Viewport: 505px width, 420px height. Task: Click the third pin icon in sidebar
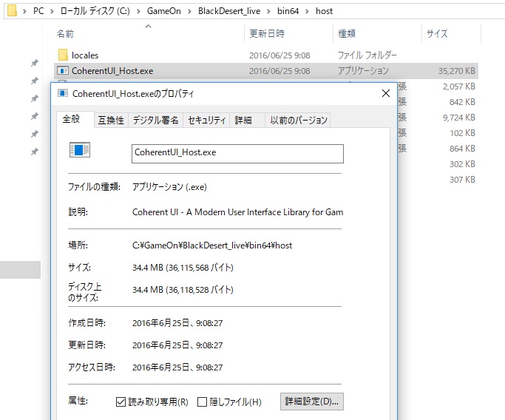(x=35, y=98)
